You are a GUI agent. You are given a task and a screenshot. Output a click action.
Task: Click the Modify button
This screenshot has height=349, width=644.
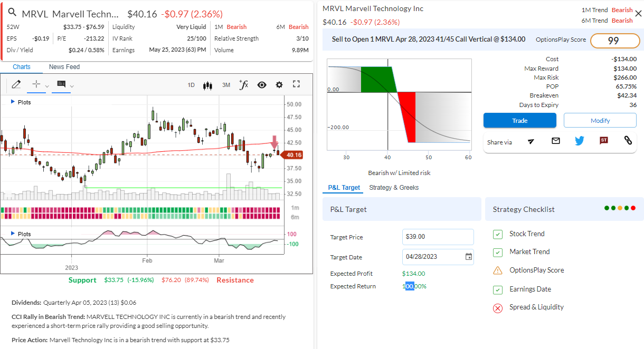pos(600,121)
